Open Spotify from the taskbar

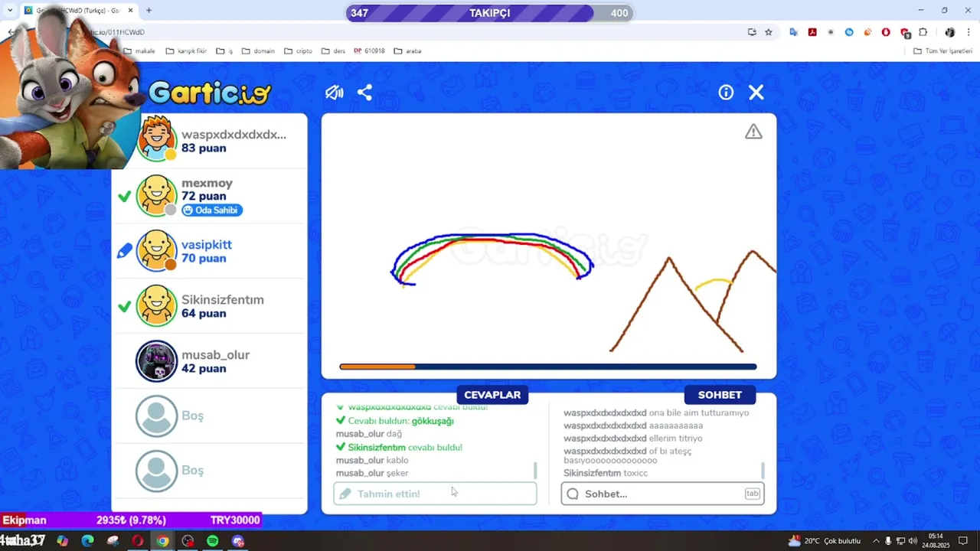[x=213, y=541]
